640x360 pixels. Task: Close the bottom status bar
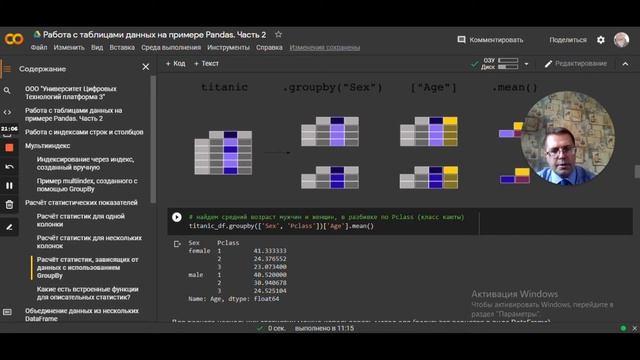(x=635, y=328)
